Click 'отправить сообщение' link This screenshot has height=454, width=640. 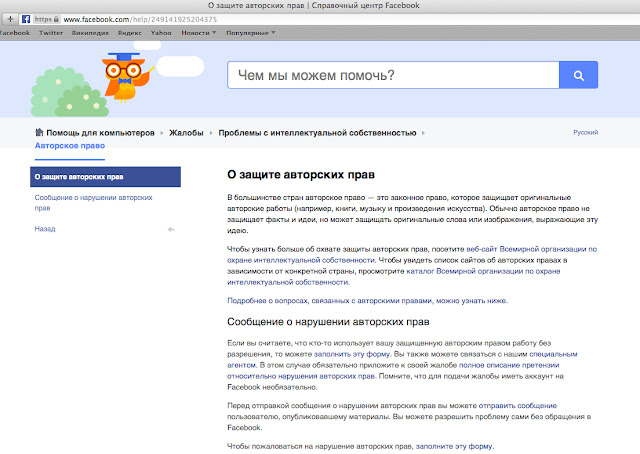point(518,406)
